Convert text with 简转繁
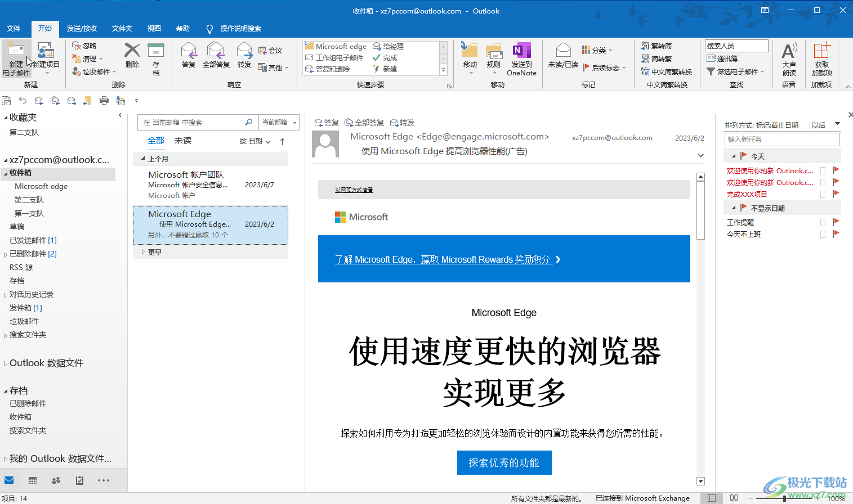The image size is (853, 504). click(x=657, y=58)
